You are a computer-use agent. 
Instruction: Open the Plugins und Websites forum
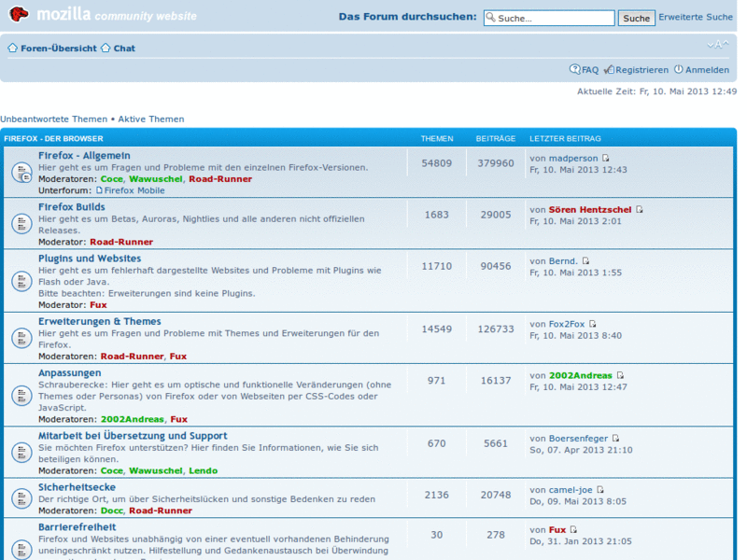coord(90,259)
